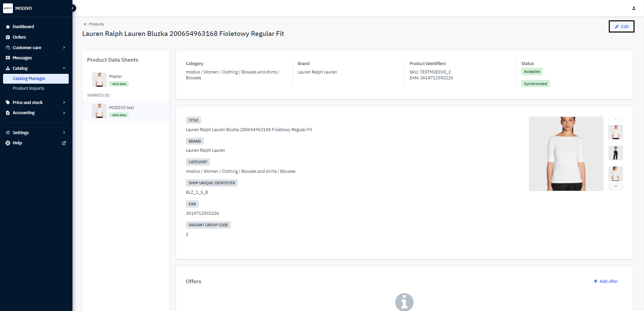Expand the Customer care submenu chevron
Image resolution: width=644 pixels, height=311 pixels.
[x=64, y=47]
